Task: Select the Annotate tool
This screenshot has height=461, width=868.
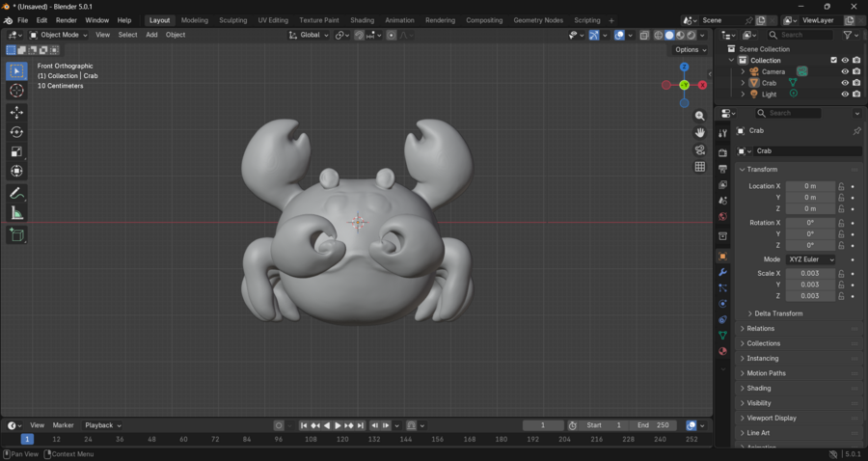Action: point(16,194)
